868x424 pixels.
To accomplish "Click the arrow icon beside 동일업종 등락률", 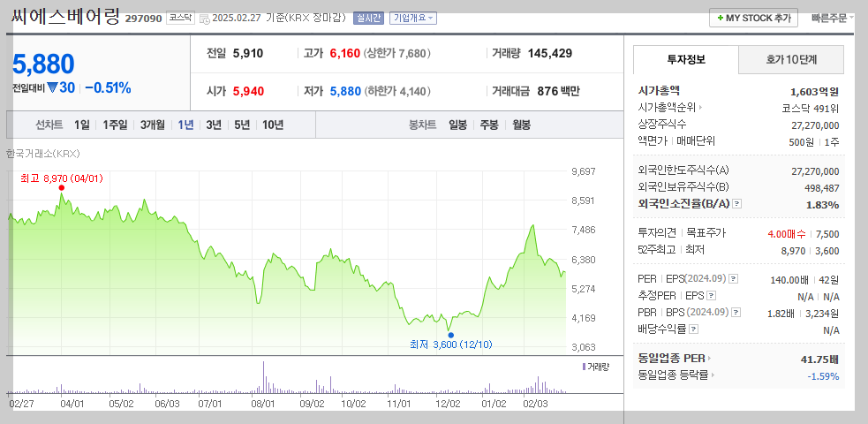I will [x=713, y=375].
